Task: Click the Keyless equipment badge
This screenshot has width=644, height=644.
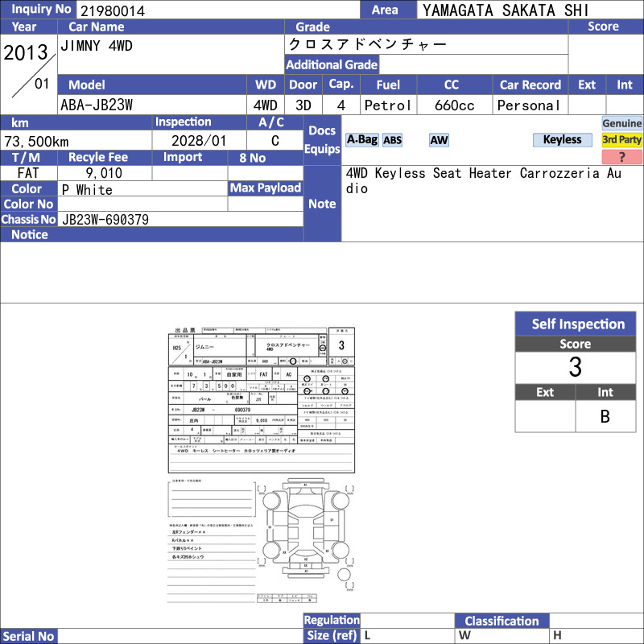Action: point(562,140)
